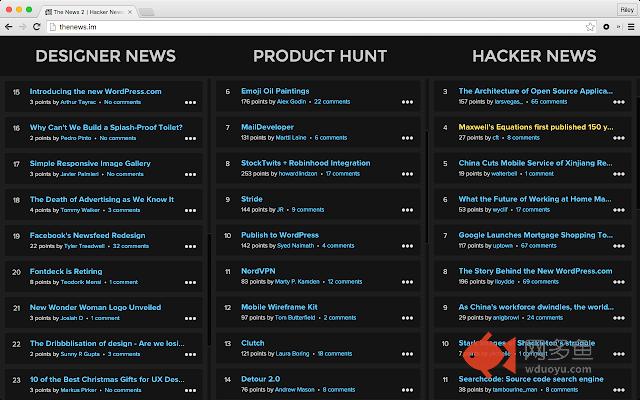Open more options for NordVPN
640x400 pixels.
[x=407, y=282]
